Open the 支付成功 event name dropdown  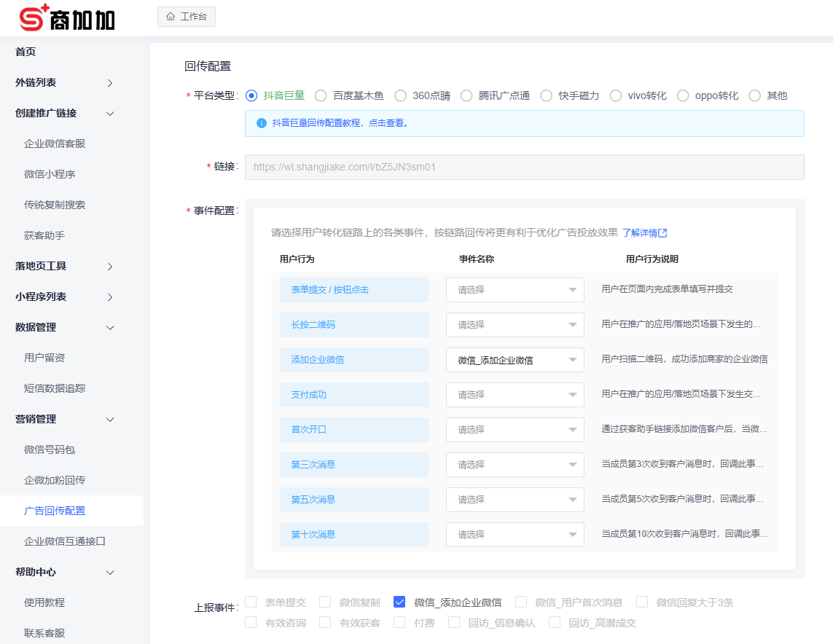[515, 394]
